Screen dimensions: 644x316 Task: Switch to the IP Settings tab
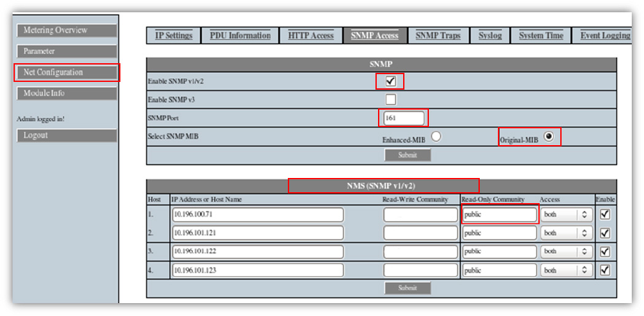click(174, 36)
